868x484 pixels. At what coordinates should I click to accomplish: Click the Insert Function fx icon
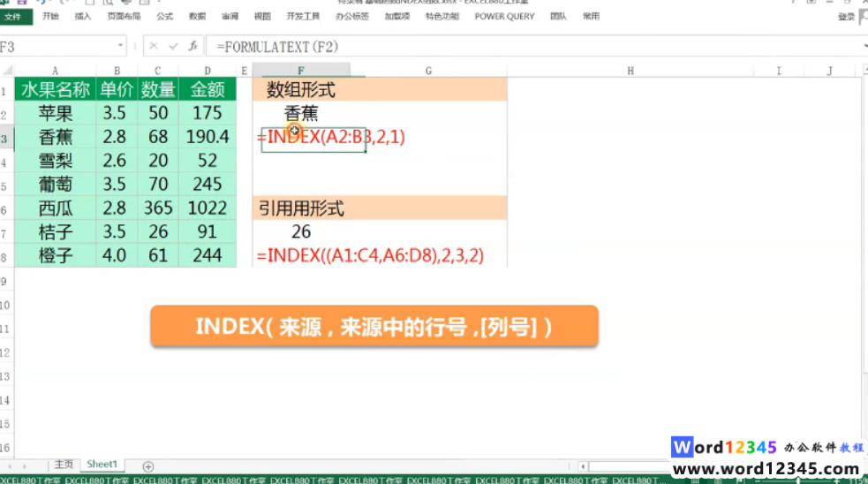coord(192,46)
